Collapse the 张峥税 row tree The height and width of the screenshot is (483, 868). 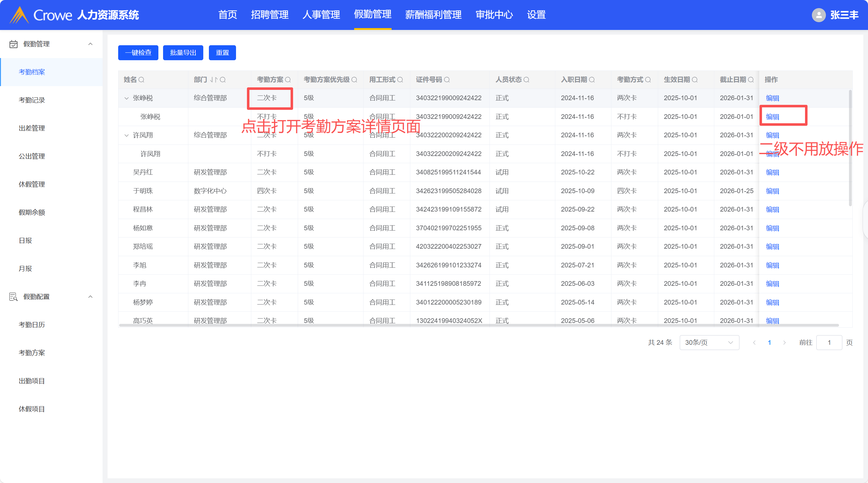126,98
